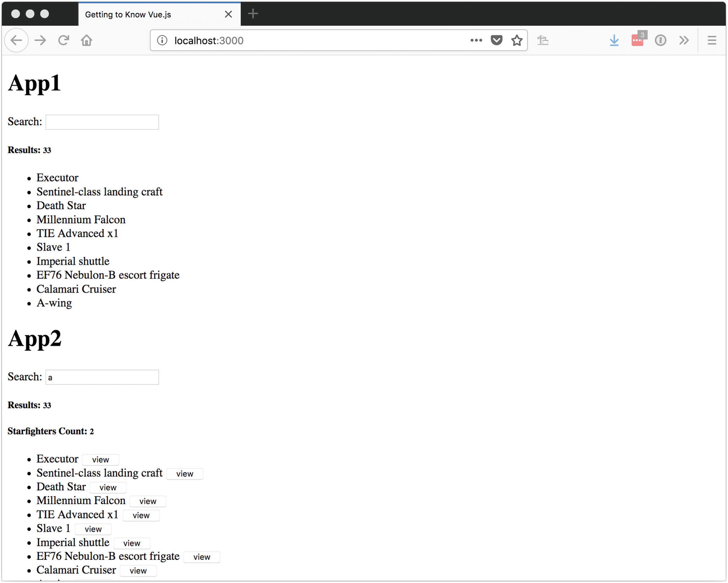Select 'Death Star' in App1 list

point(61,206)
